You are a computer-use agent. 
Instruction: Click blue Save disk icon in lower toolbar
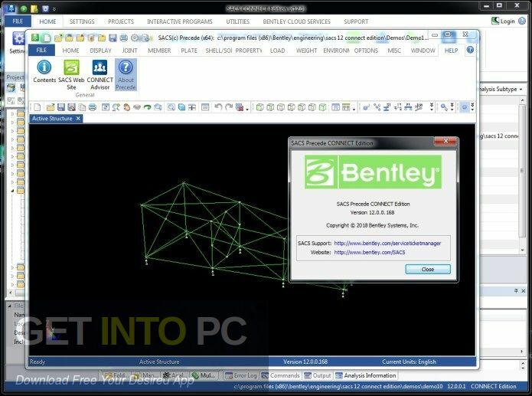(x=60, y=107)
